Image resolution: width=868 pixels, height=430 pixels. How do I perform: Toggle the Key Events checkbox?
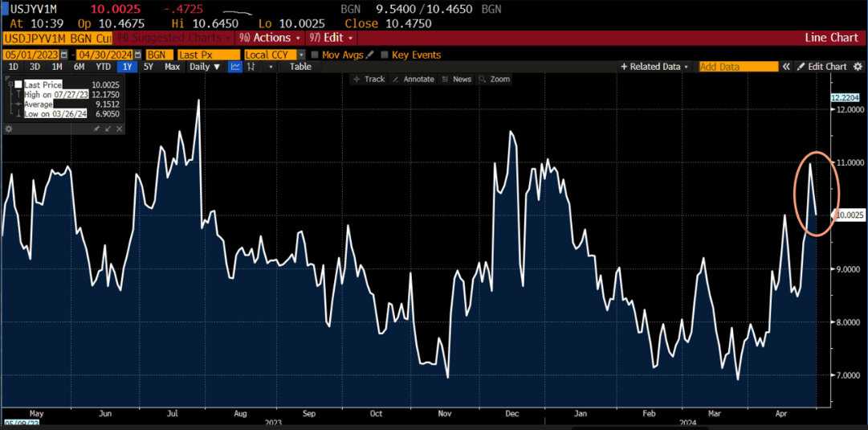click(384, 55)
